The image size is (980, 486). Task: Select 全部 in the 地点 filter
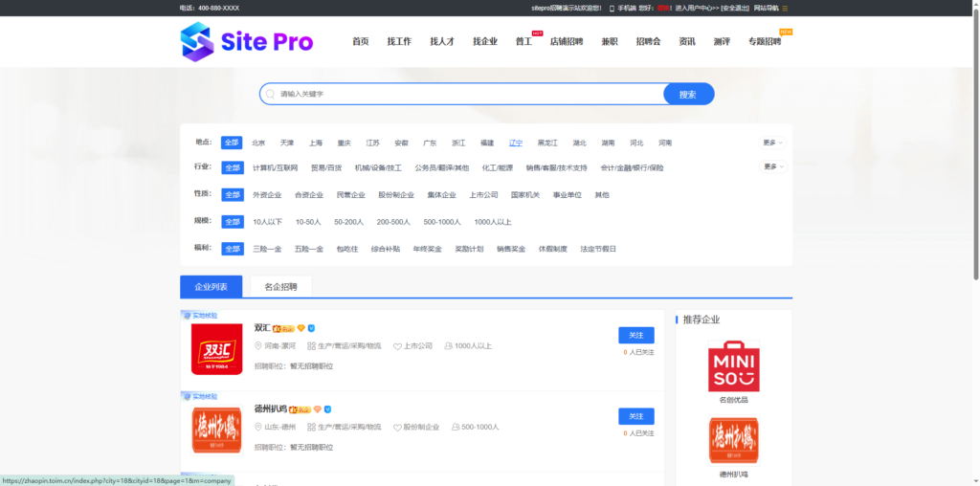(x=232, y=143)
